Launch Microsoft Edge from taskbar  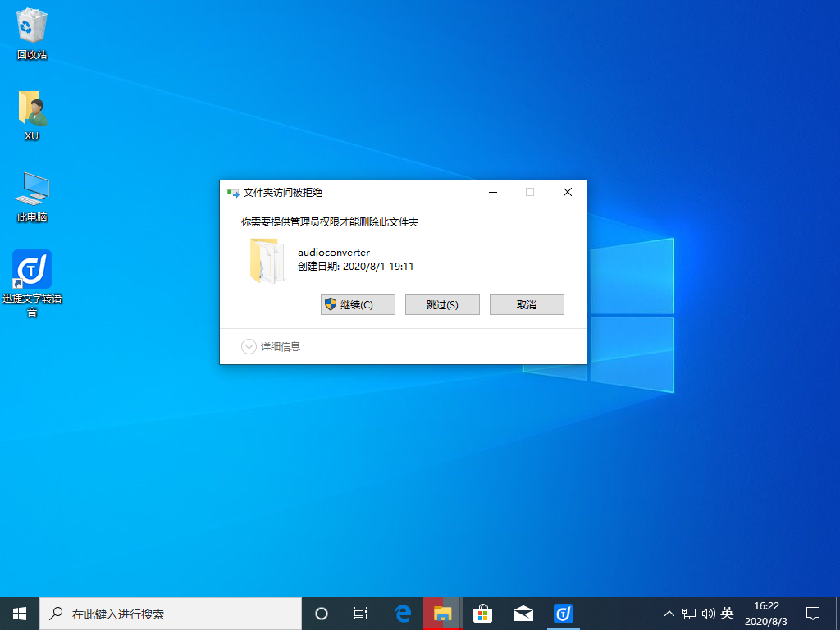(x=403, y=613)
